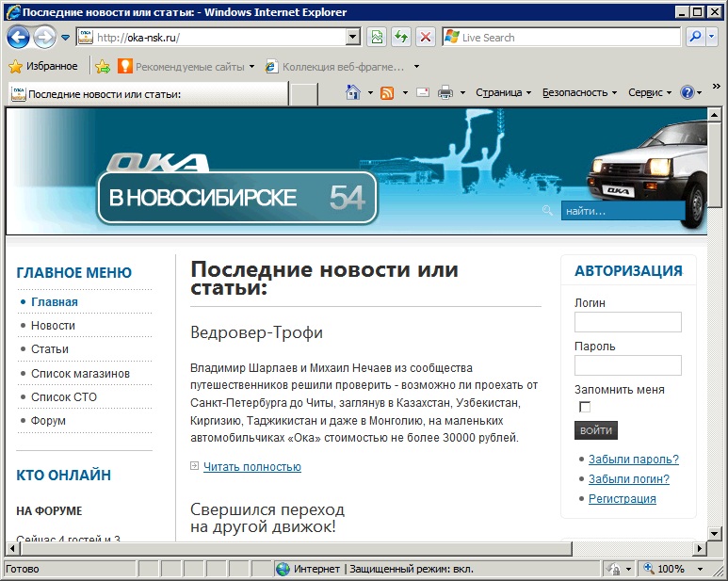Screen dimensions: 728x581
Task: Click Add to Favorites Bar star icon
Action: pos(103,67)
